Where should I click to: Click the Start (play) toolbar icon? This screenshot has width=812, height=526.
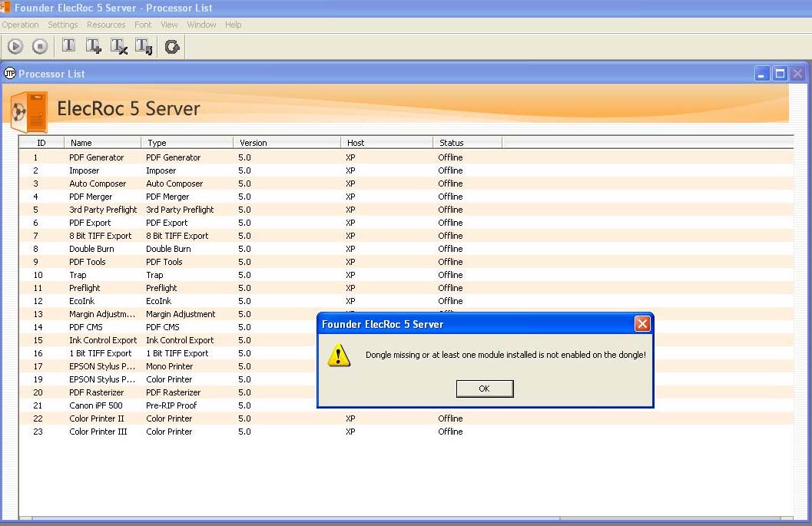click(15, 47)
